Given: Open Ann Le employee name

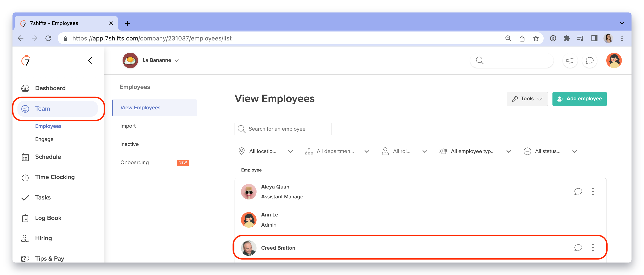Looking at the screenshot, I should click(x=269, y=215).
